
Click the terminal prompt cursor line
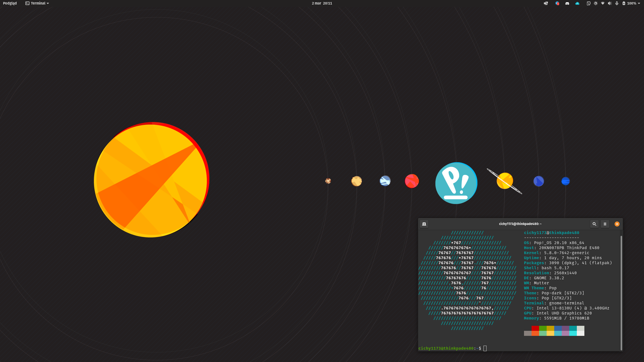pyautogui.click(x=485, y=348)
